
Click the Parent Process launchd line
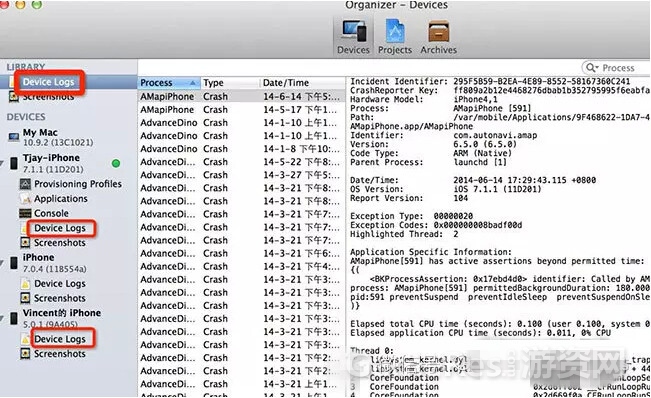(x=428, y=162)
